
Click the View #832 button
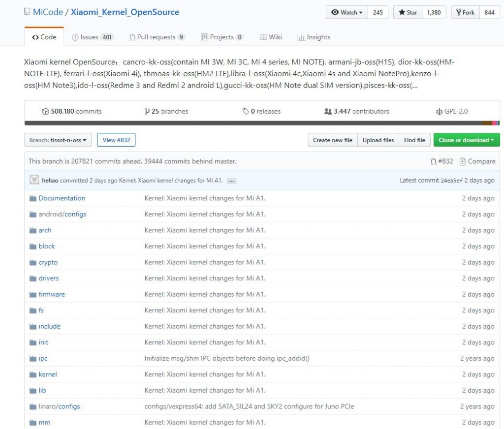[x=116, y=140]
